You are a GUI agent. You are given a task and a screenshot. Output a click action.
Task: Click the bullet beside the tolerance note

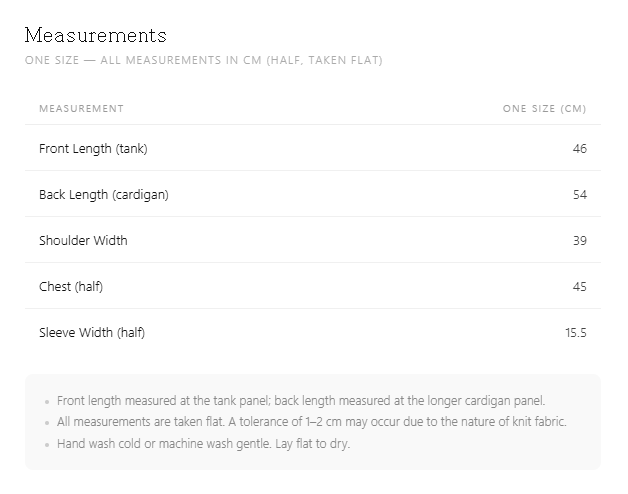click(47, 423)
